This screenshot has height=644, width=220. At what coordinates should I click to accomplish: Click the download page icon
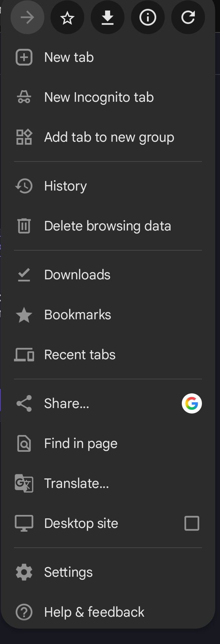[107, 17]
